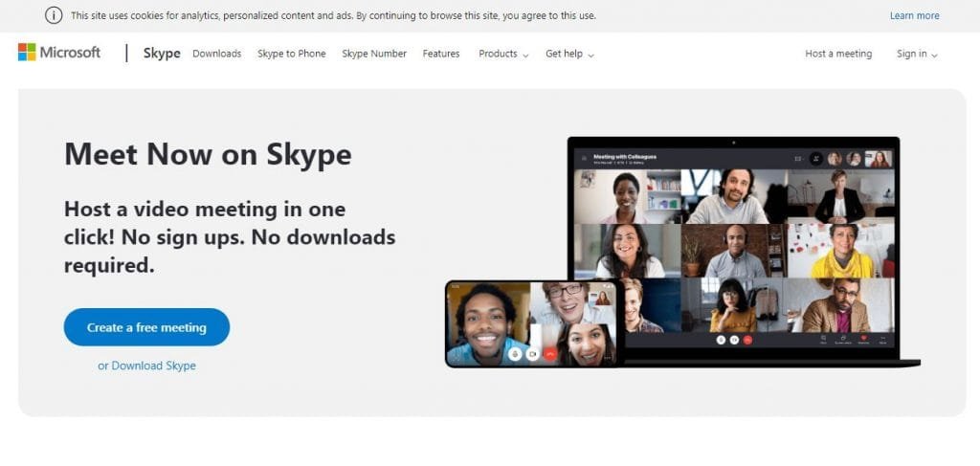Click the Microsoft logo
Image resolution: width=980 pixels, height=466 pixels.
[x=59, y=53]
